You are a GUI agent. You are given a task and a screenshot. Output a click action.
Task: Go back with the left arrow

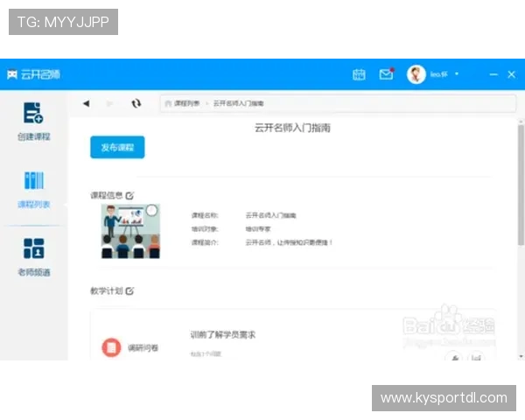point(86,103)
